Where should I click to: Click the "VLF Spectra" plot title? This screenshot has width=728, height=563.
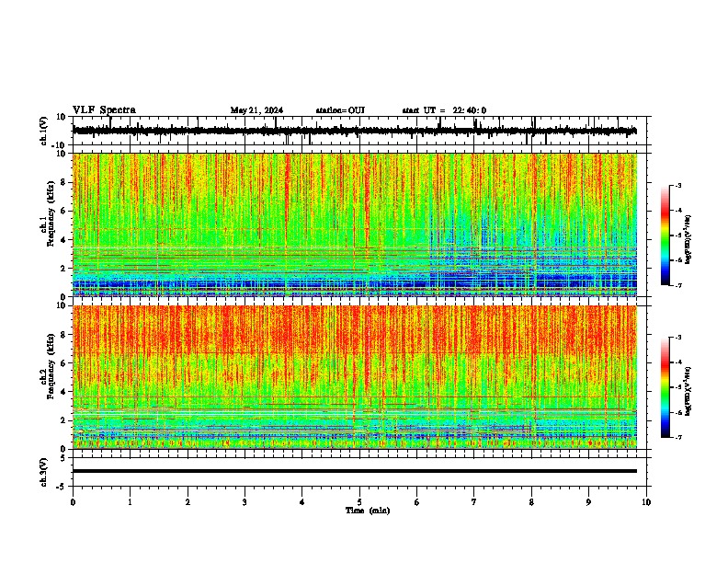click(x=104, y=110)
